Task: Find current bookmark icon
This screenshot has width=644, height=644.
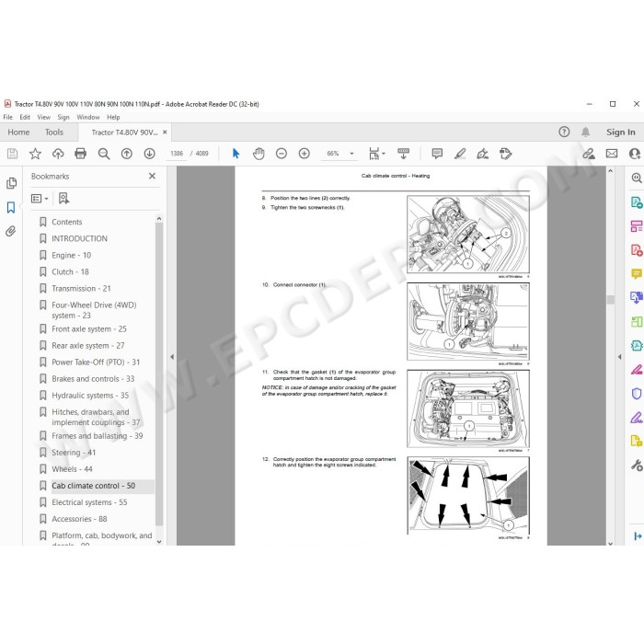Action: click(63, 199)
